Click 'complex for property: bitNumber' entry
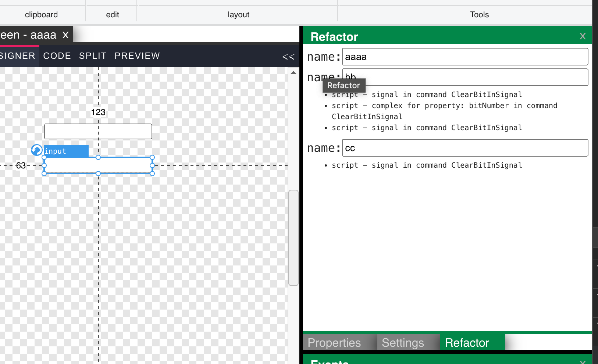Screen dimensions: 598x364 click(444, 111)
